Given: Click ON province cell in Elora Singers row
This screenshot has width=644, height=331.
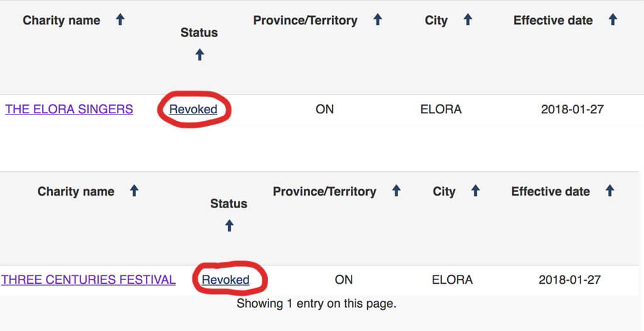Looking at the screenshot, I should point(325,109).
